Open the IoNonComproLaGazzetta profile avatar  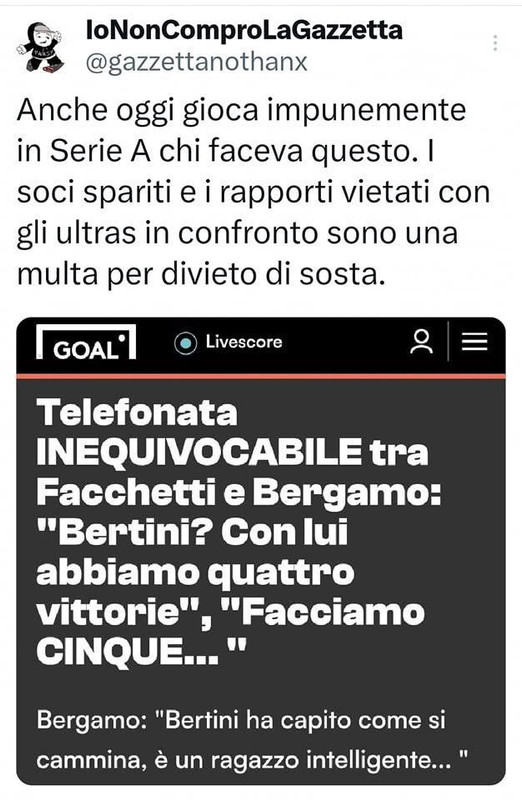(42, 47)
